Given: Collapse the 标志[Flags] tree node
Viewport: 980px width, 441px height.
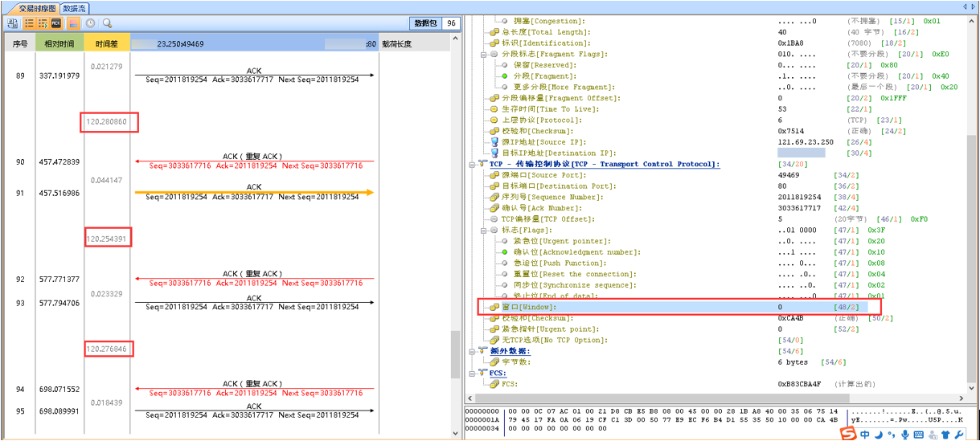Looking at the screenshot, I should (x=483, y=230).
